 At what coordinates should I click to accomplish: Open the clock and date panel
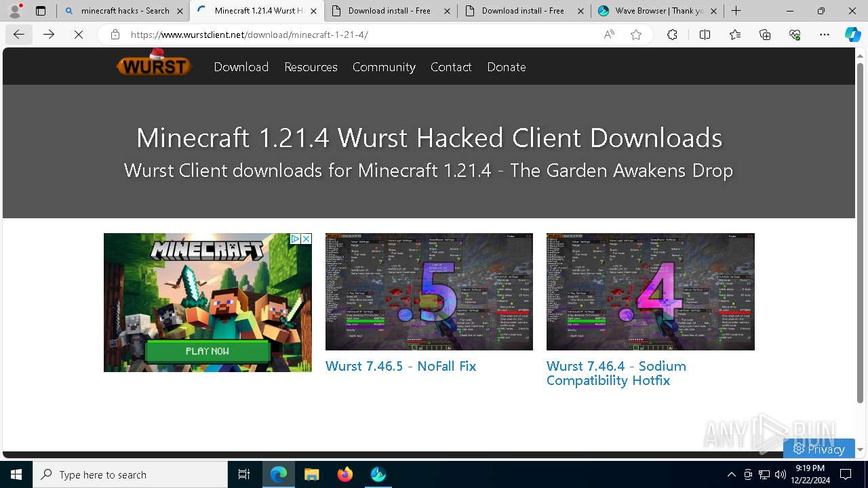[810, 474]
